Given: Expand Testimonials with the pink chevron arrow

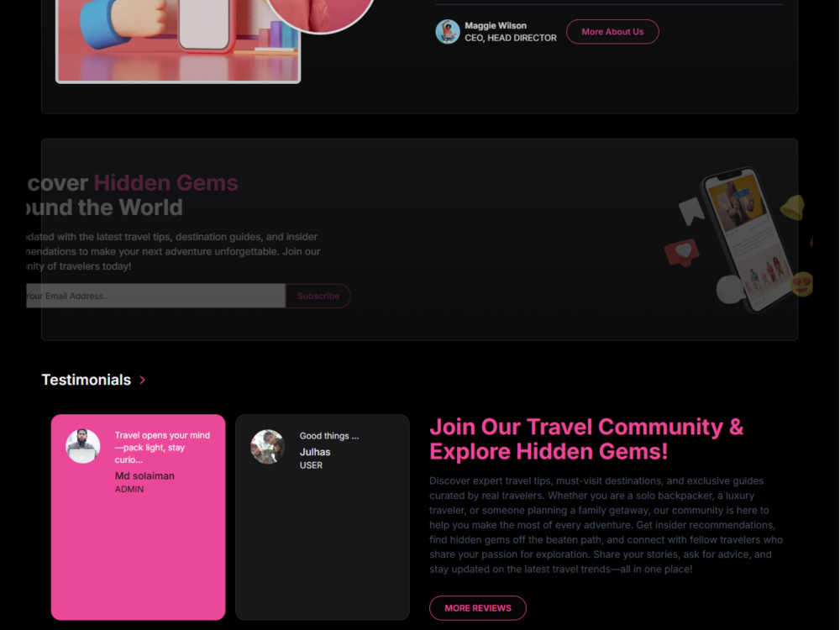Looking at the screenshot, I should (x=143, y=380).
